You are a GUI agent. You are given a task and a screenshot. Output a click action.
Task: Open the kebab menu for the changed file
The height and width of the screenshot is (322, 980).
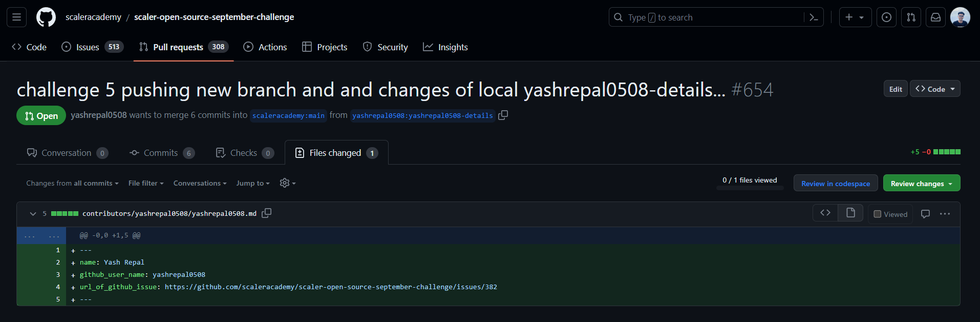[945, 214]
